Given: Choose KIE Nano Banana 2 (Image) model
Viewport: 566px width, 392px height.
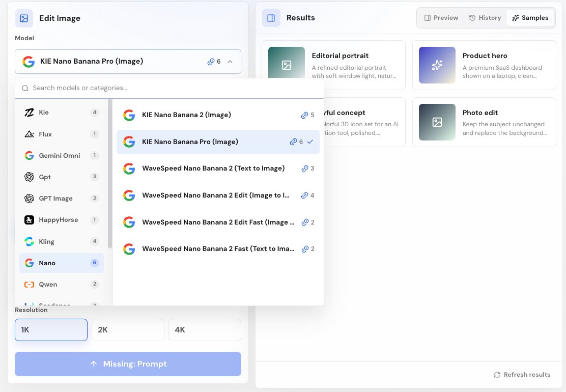Looking at the screenshot, I should tap(218, 115).
